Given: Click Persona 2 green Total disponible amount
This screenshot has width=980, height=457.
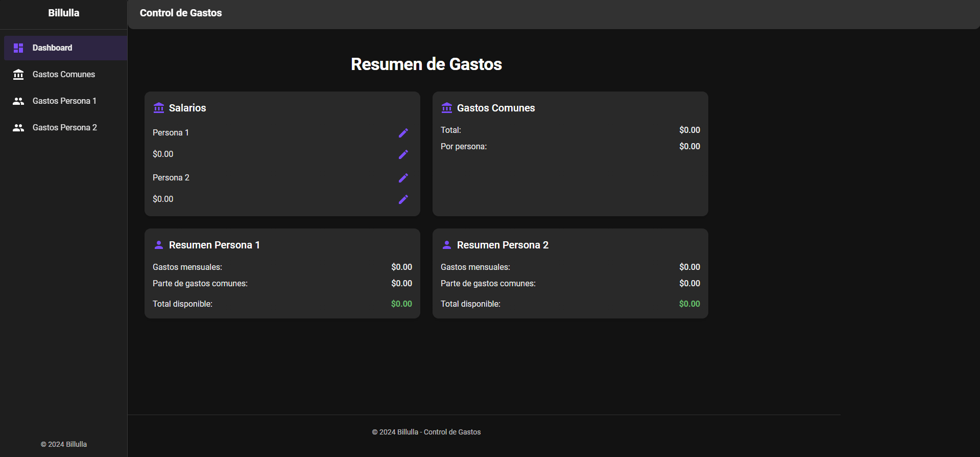Looking at the screenshot, I should (689, 304).
